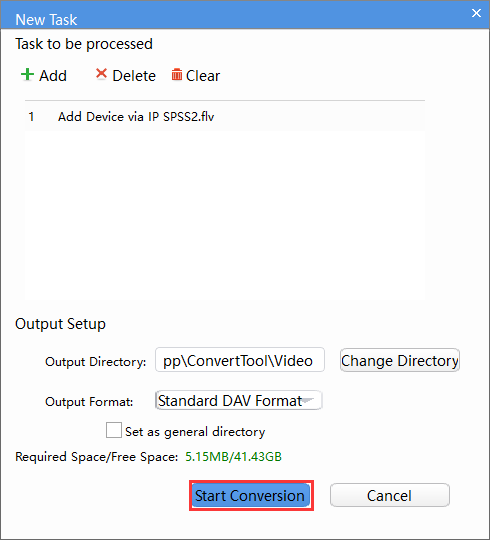Click the Add text label

click(x=53, y=76)
